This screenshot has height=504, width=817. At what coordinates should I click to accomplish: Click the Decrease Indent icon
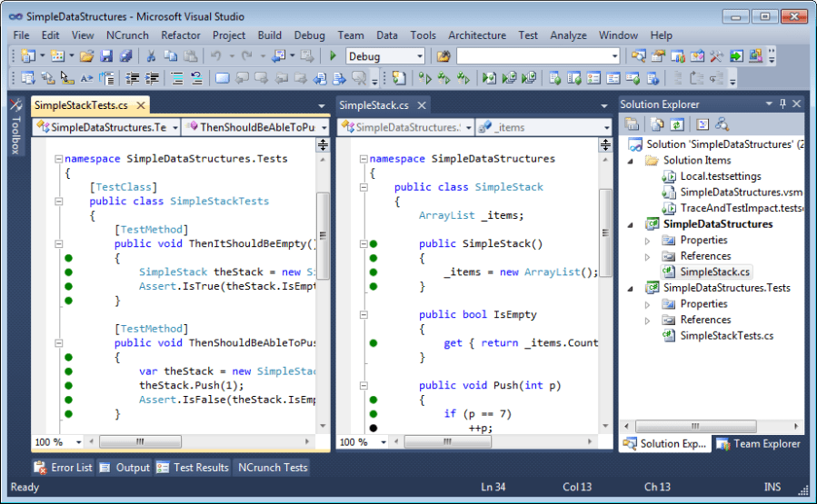[x=133, y=79]
